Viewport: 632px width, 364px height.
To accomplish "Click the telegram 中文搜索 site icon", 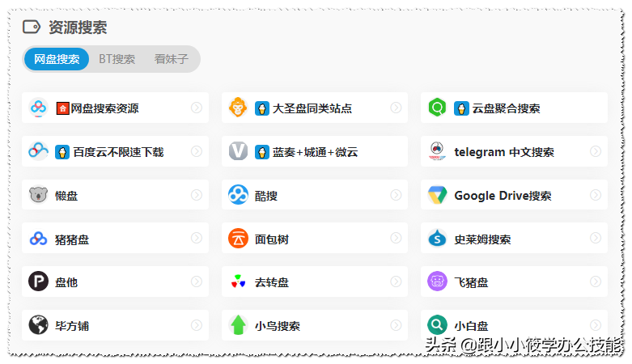I will click(x=437, y=151).
